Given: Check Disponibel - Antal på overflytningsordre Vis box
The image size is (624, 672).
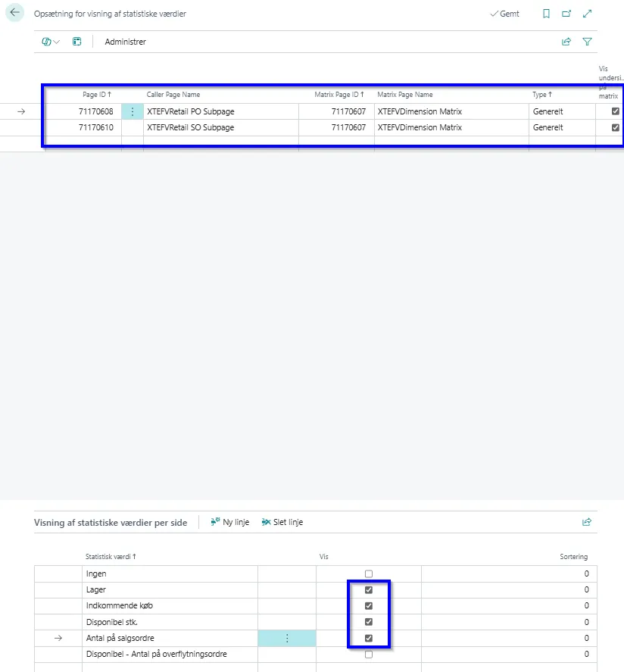Looking at the screenshot, I should [369, 654].
